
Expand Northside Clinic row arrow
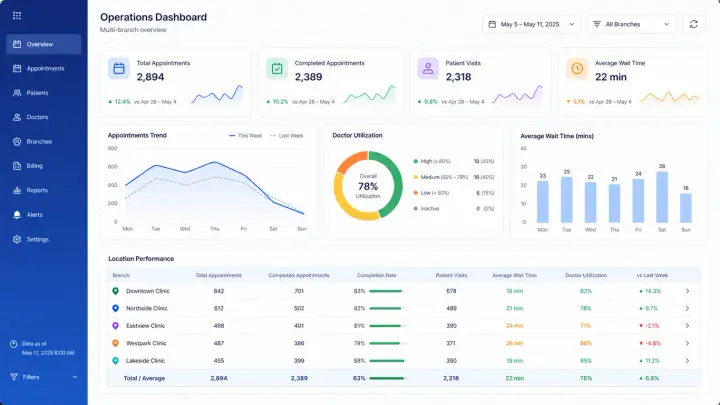(687, 309)
